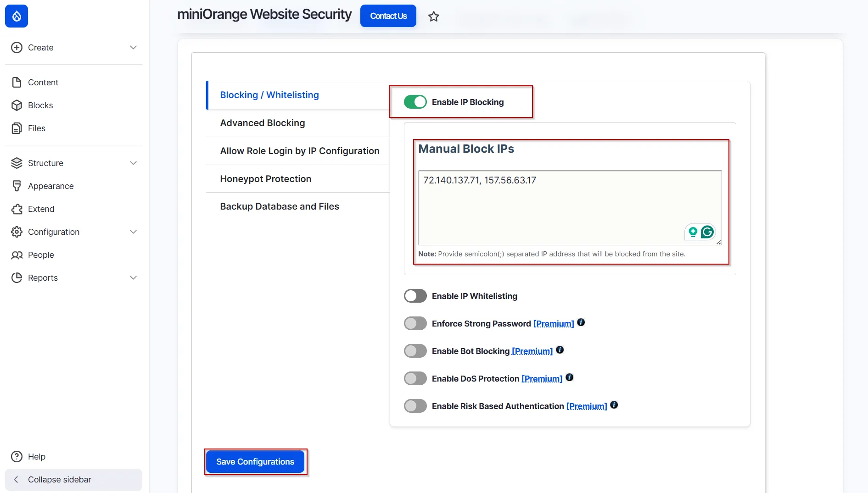This screenshot has height=493, width=868.
Task: Click the Blocks cube icon
Action: 17,105
